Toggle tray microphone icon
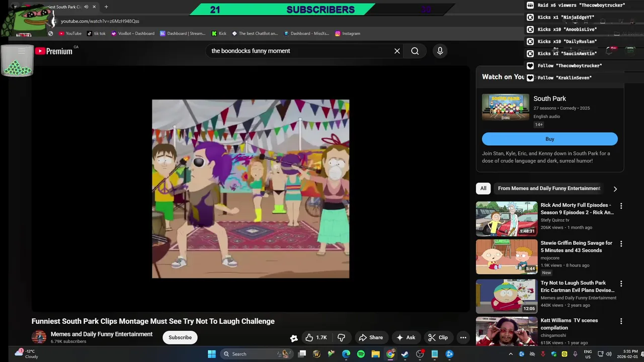 pyautogui.click(x=575, y=354)
